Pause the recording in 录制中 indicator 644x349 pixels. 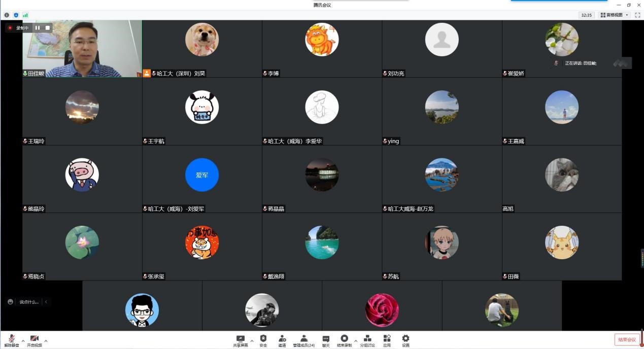pos(38,28)
